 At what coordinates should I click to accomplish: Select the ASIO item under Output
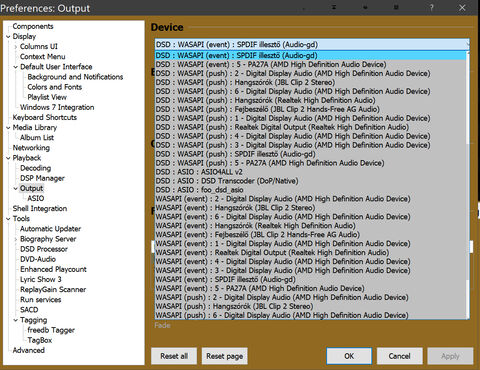36,198
